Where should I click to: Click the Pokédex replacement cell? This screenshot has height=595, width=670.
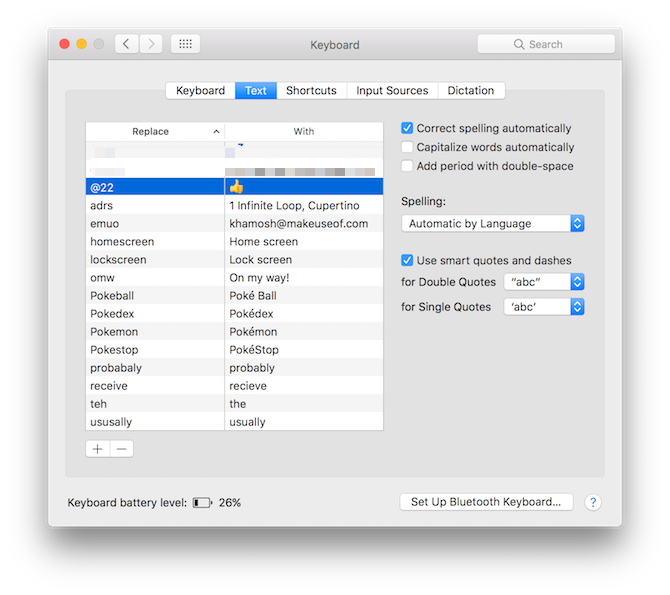click(x=304, y=314)
